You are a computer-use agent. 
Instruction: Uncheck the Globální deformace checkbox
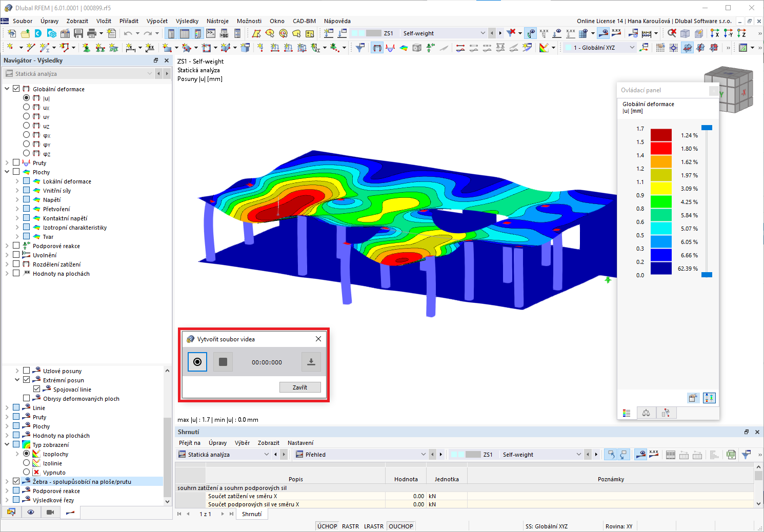16,89
